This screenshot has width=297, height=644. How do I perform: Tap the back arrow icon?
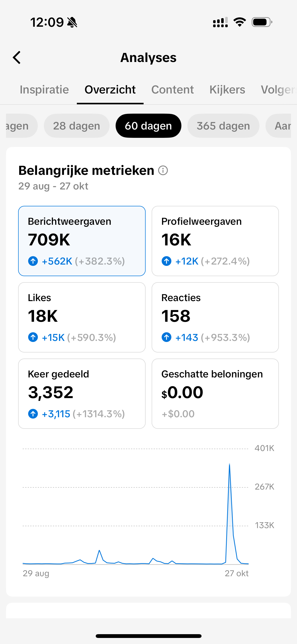(17, 58)
